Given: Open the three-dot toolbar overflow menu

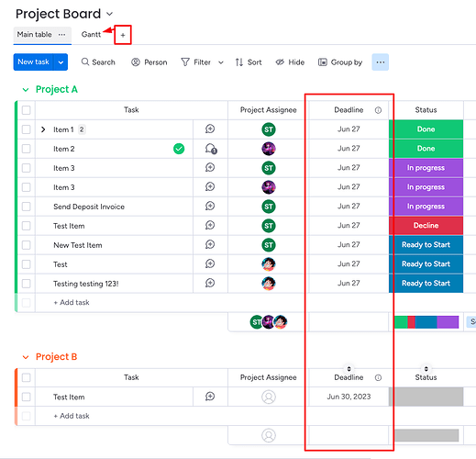Looking at the screenshot, I should pyautogui.click(x=380, y=62).
